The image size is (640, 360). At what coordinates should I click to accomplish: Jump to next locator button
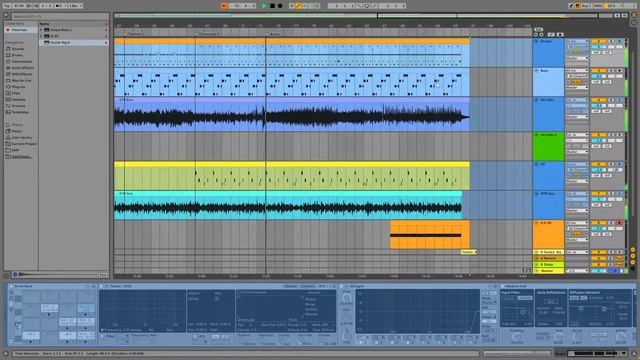pos(542,35)
